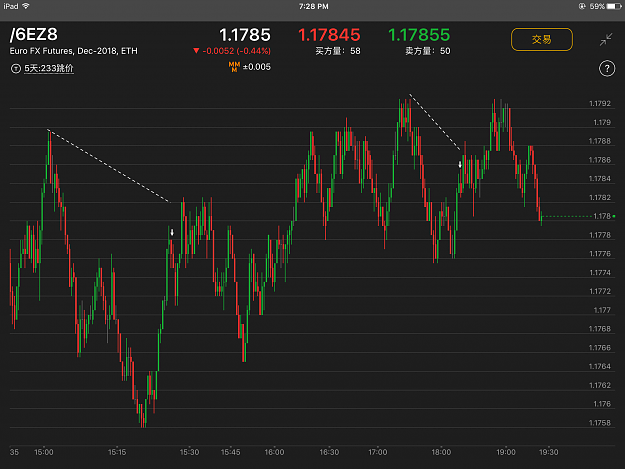Viewport: 625px width, 469px height.
Task: Open the 5天:233跳价 timeframe selector
Action: (49, 69)
